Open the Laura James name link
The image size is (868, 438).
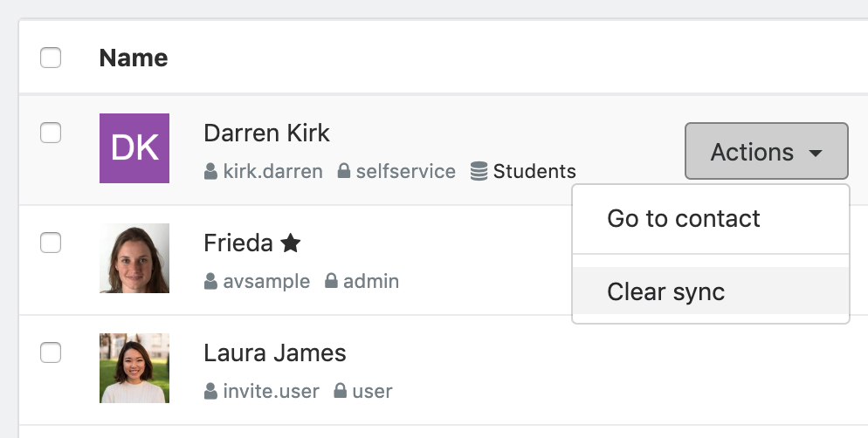coord(275,353)
